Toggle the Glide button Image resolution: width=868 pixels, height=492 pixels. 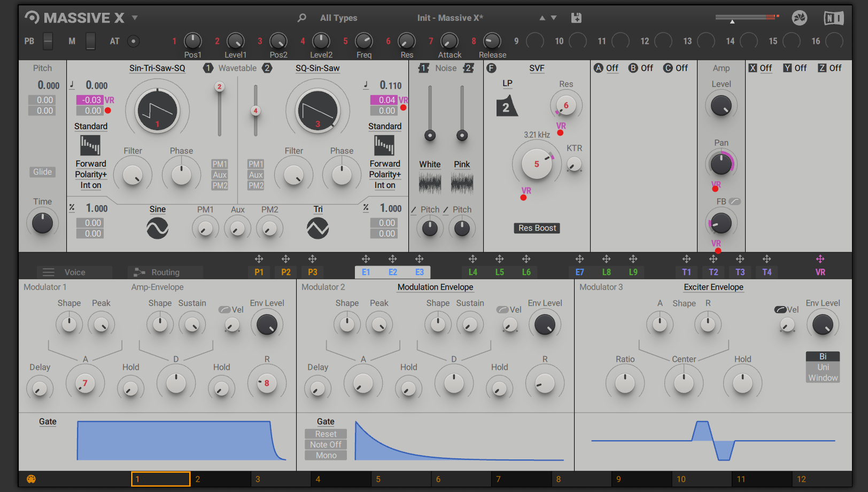[42, 171]
